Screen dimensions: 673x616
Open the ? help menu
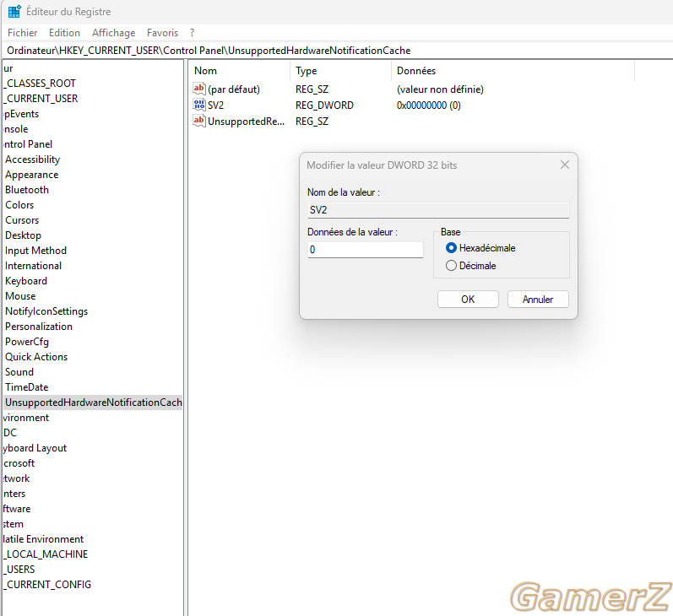click(192, 33)
